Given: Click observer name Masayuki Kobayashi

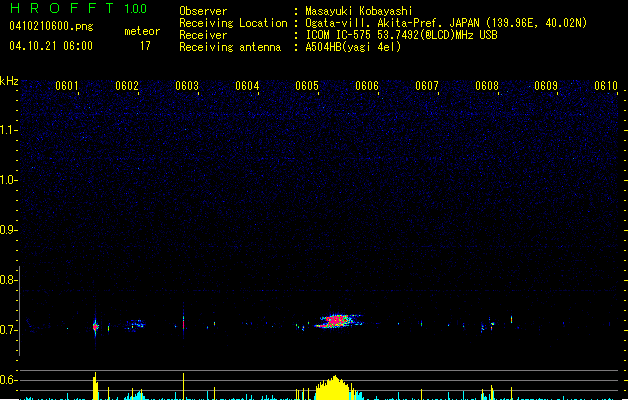Looking at the screenshot, I should pyautogui.click(x=359, y=11).
